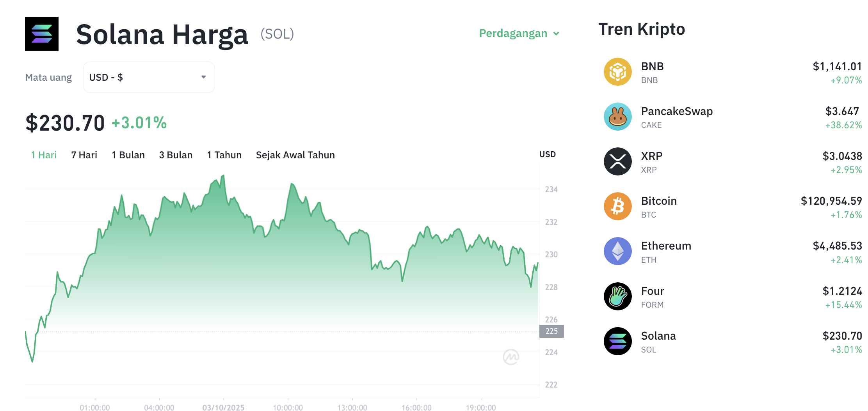868x411 pixels.
Task: Select the 1 Tahun chart range
Action: coord(224,155)
